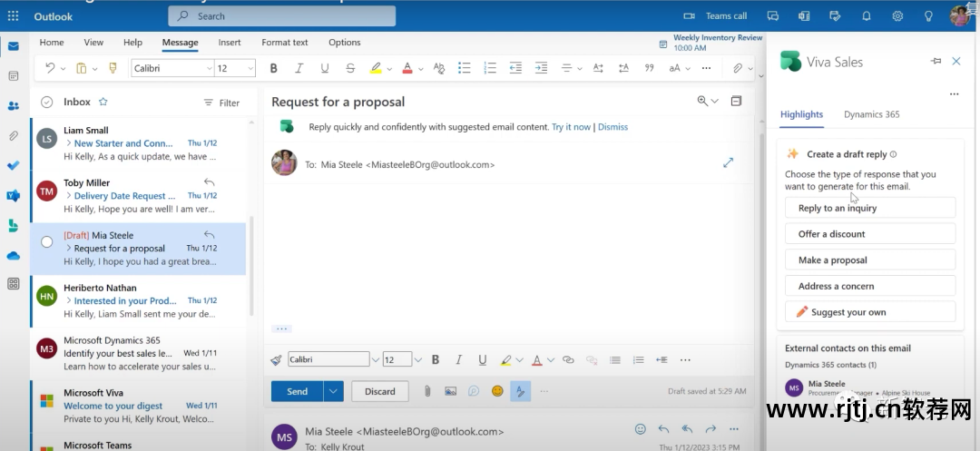This screenshot has height=451, width=980.
Task: Open the Dynamics 365 tab
Action: pos(871,114)
